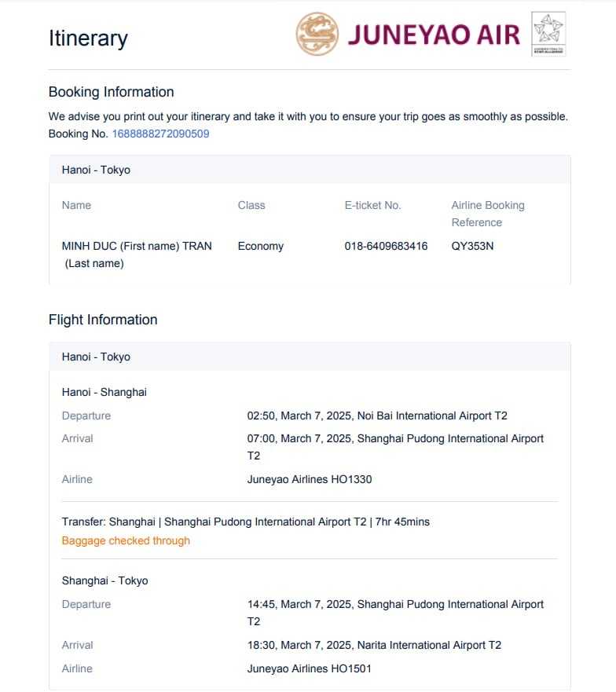Click the Economy class value
Image resolution: width=616 pixels, height=692 pixels.
(x=260, y=246)
